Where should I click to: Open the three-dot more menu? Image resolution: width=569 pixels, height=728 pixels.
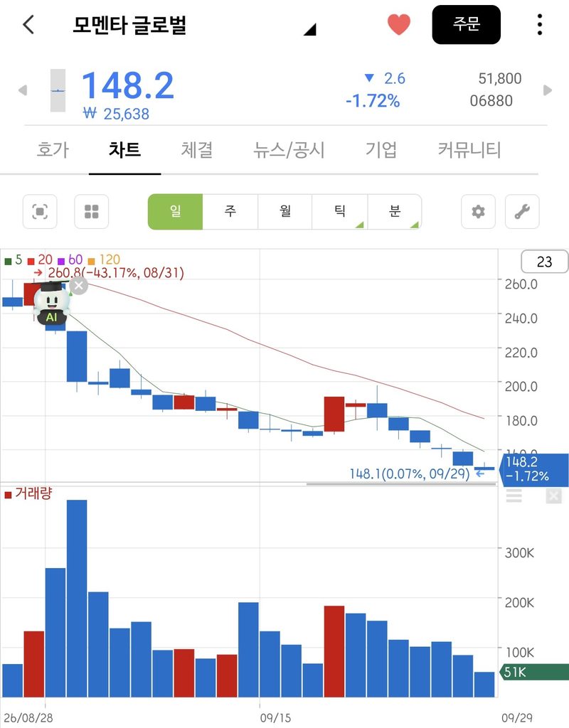(x=539, y=24)
